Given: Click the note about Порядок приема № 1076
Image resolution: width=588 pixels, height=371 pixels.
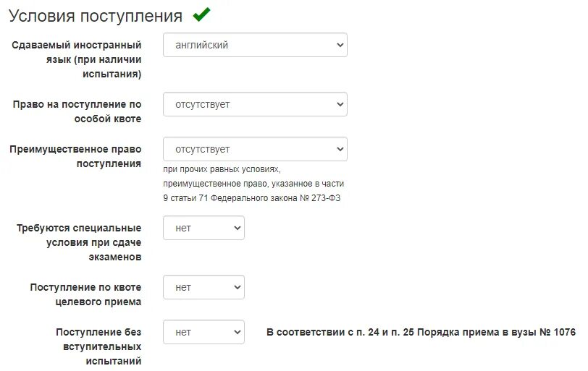Looking at the screenshot, I should 421,333.
